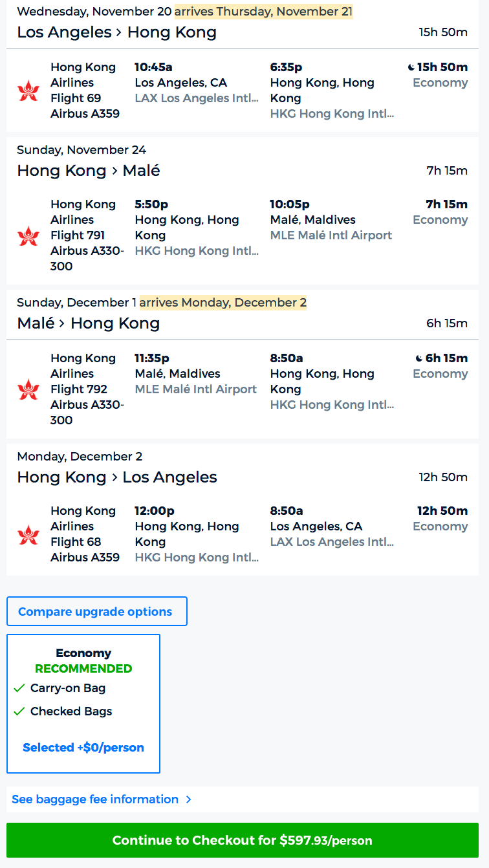
Task: Click Selected +$0/person label
Action: point(83,748)
